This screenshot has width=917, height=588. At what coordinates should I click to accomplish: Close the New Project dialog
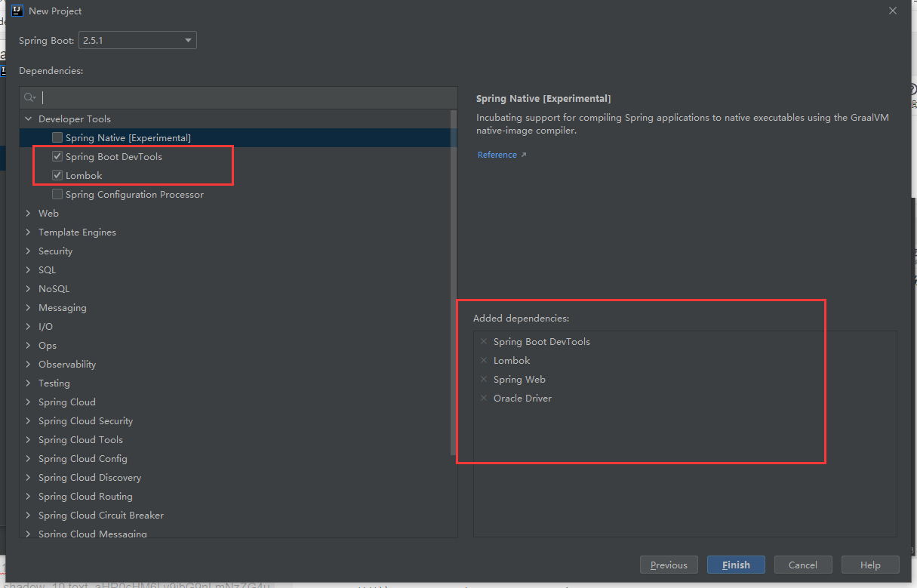coord(893,11)
